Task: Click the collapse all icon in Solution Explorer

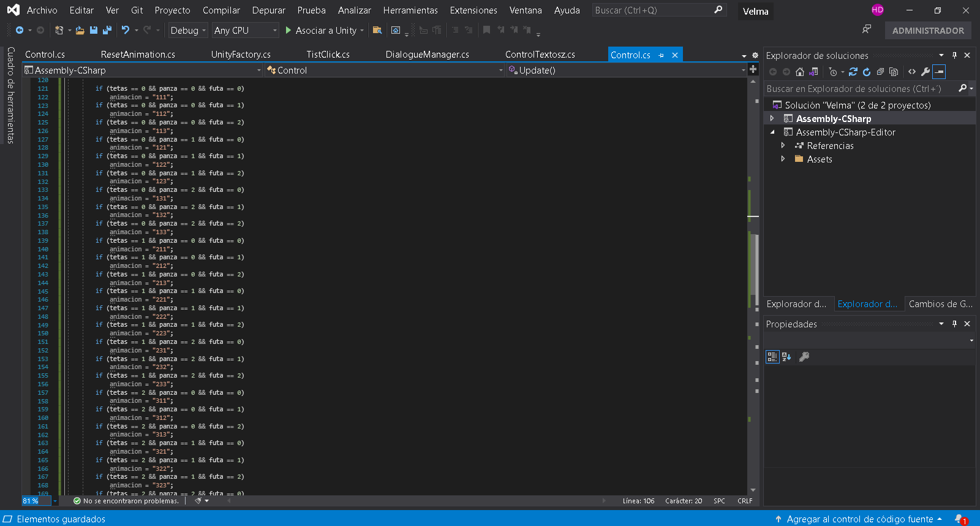Action: click(x=880, y=72)
